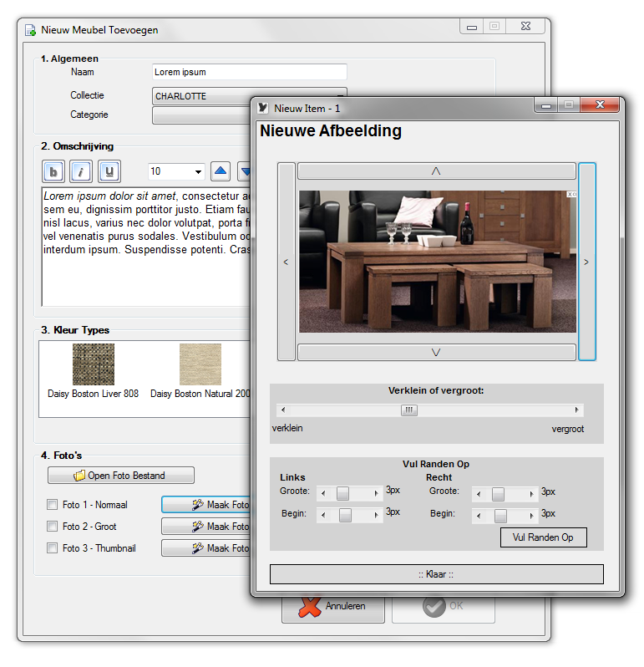Click the blue up arrow icon
Image resolution: width=644 pixels, height=667 pixels.
221,171
